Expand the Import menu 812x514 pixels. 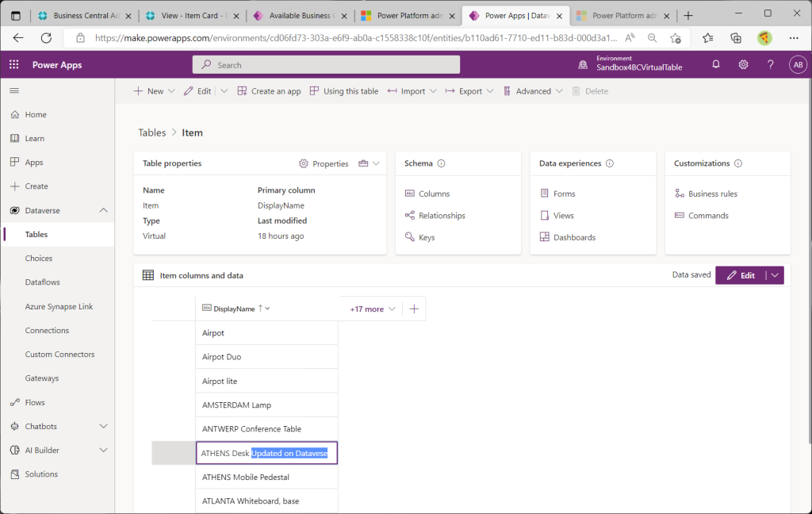(x=434, y=91)
